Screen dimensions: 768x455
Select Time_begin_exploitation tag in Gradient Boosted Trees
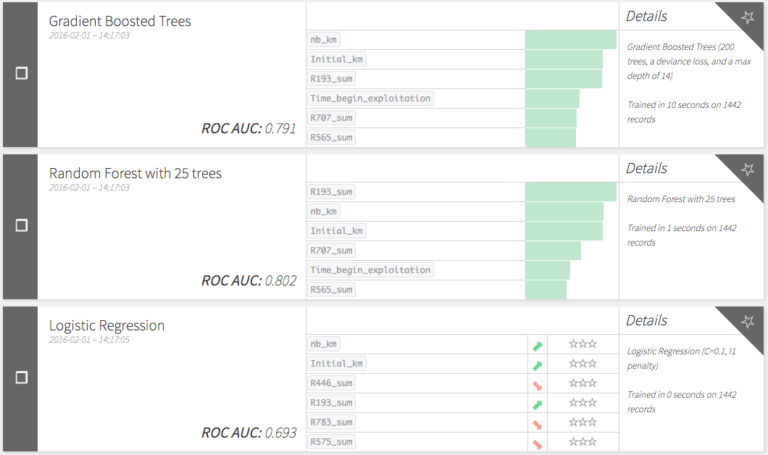point(371,98)
